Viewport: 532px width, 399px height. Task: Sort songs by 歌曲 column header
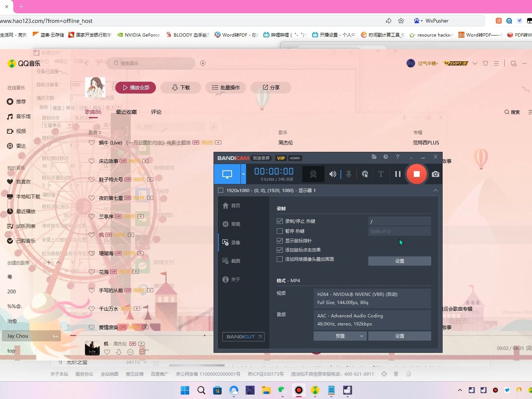[x=95, y=132]
